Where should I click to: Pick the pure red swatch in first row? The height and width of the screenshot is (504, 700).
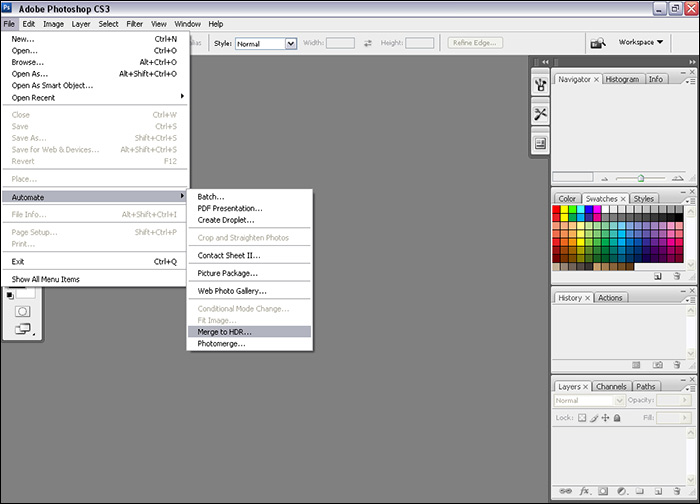pos(556,209)
